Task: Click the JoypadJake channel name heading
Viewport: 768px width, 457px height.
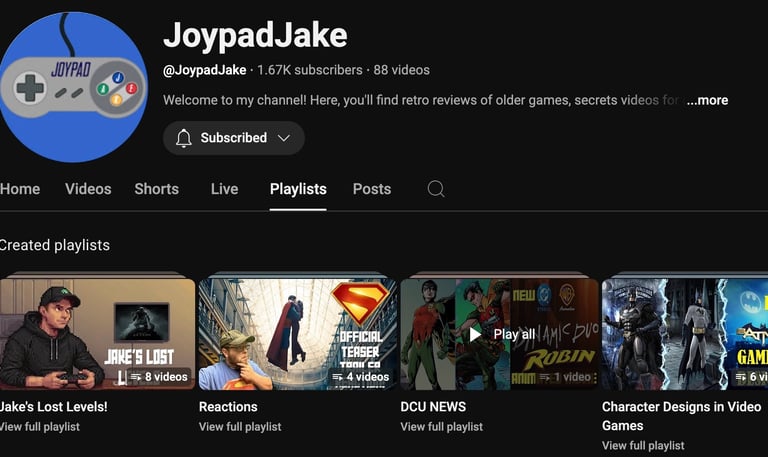Action: coord(255,35)
